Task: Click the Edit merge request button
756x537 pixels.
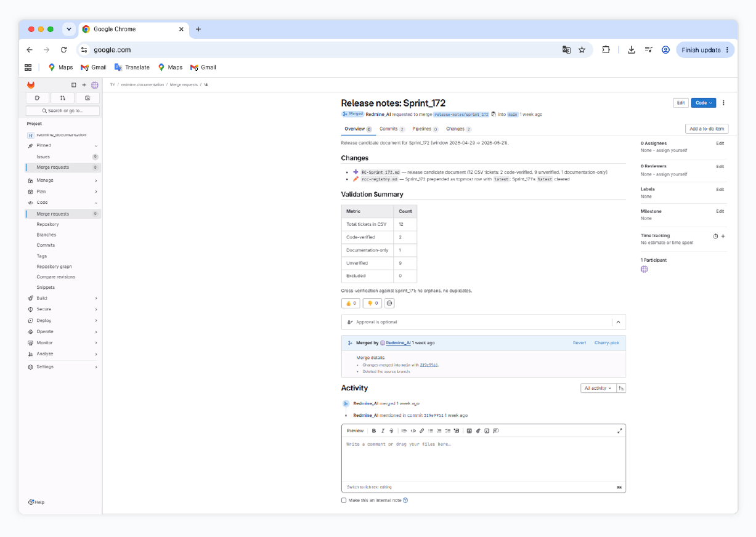Action: pyautogui.click(x=681, y=103)
